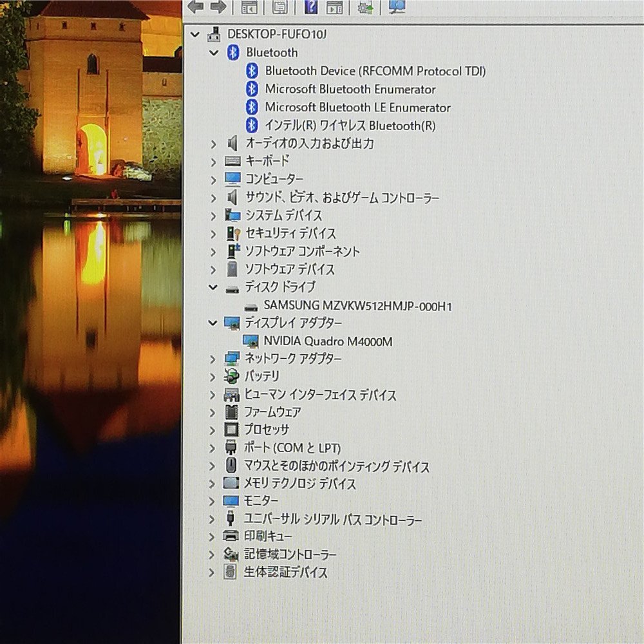Collapse the ディスク ドライブ category
This screenshot has height=644, width=644.
(x=213, y=287)
